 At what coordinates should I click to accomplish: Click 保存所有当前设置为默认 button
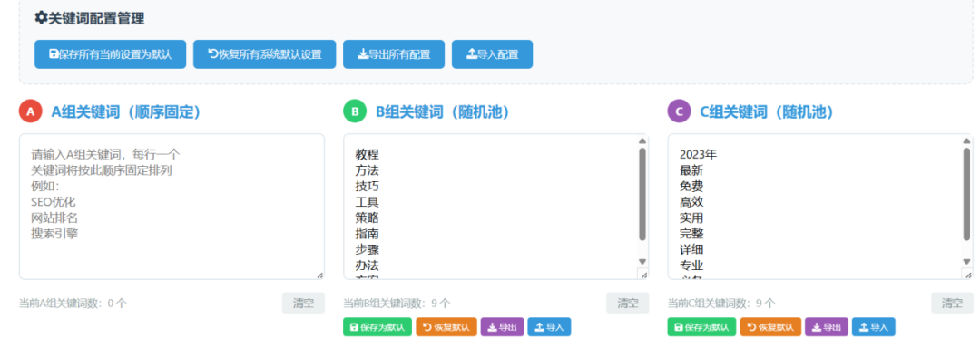[110, 54]
